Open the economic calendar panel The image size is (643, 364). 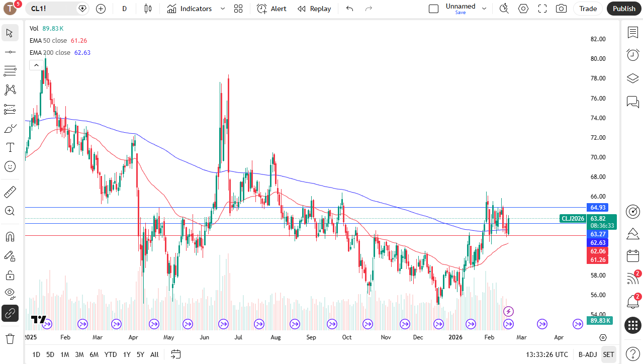tap(633, 256)
